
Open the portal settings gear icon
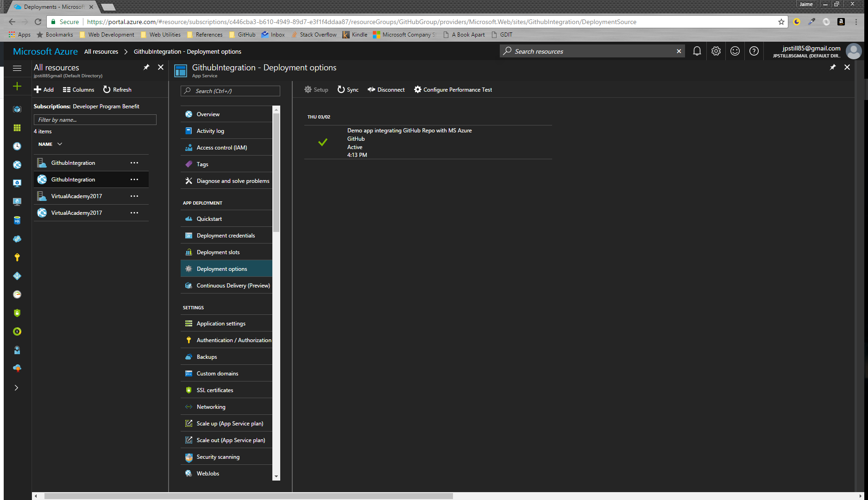(x=716, y=51)
